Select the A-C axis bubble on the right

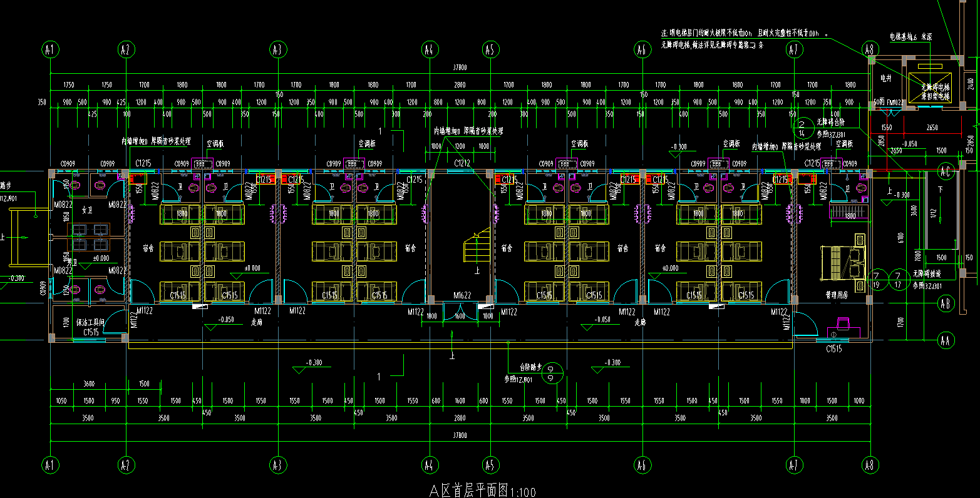click(x=946, y=171)
